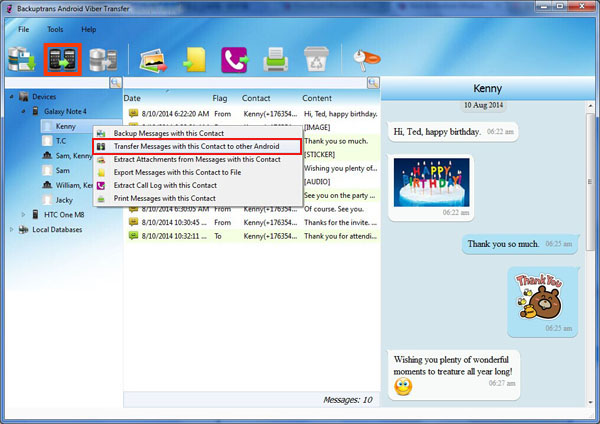Select the 'Thank you for attendi...' list row
The image size is (600, 424).
tap(252, 236)
